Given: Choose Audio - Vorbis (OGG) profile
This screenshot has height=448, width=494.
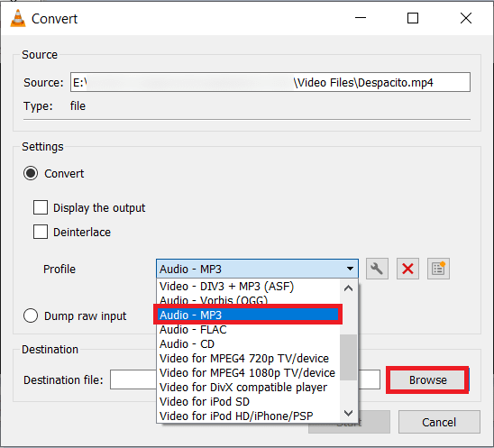Looking at the screenshot, I should coord(248,299).
